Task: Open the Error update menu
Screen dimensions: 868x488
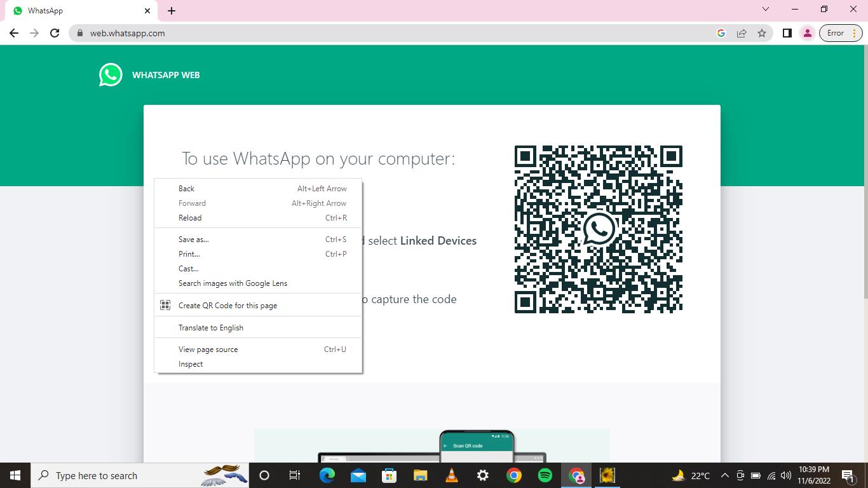Action: 840,33
